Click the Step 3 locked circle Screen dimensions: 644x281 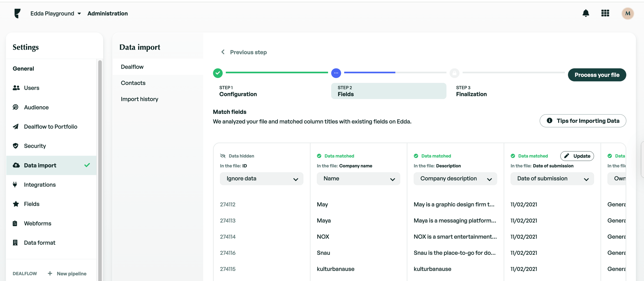coord(454,73)
